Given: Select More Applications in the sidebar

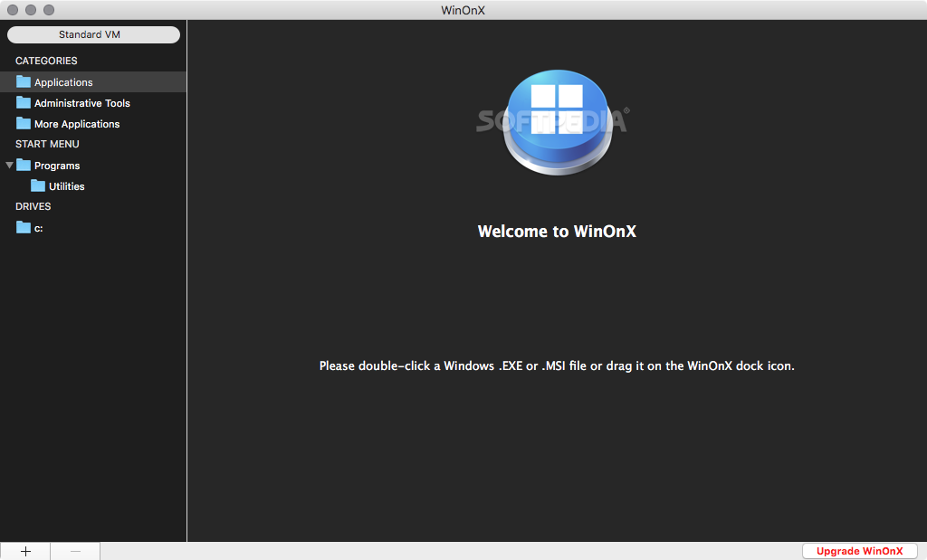Looking at the screenshot, I should tap(77, 123).
